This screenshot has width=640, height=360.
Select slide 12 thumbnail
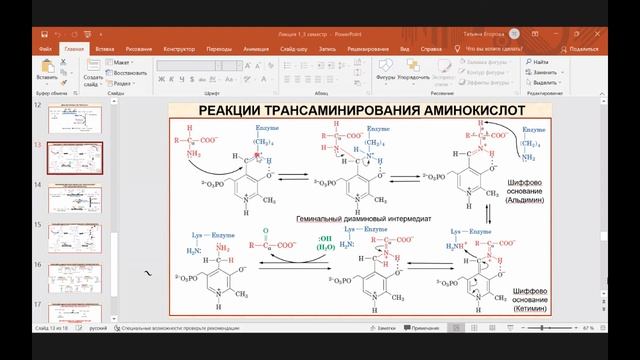pos(75,119)
